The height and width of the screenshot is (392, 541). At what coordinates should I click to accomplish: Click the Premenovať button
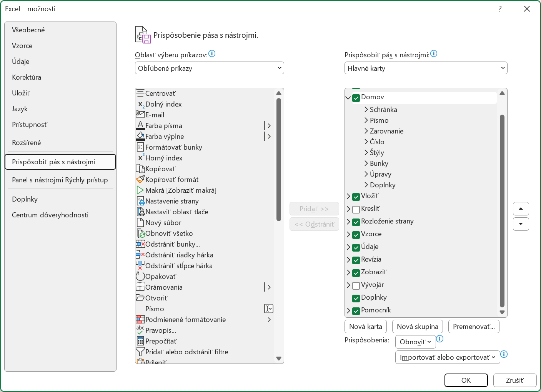[474, 327]
